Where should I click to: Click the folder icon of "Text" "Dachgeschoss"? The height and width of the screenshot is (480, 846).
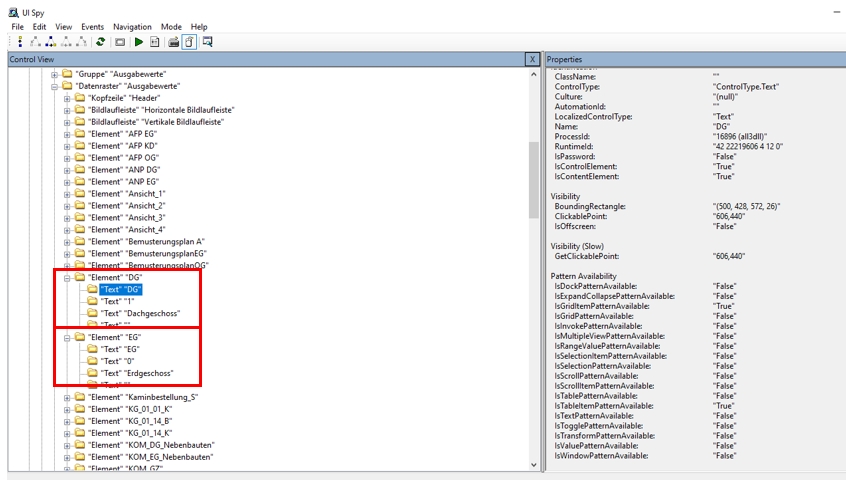91,313
